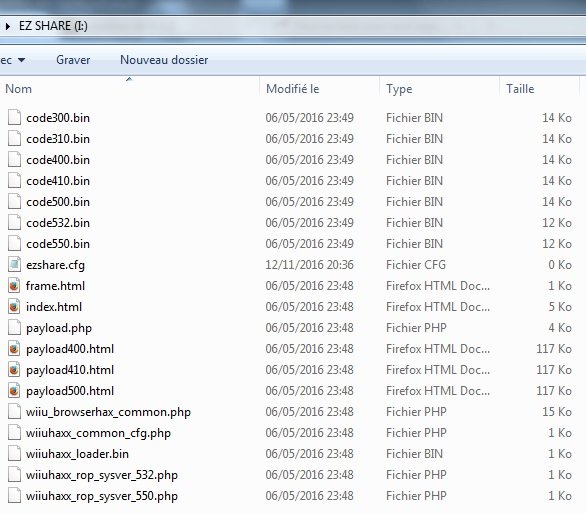Click the date 12/11/2016 20:36

309,265
